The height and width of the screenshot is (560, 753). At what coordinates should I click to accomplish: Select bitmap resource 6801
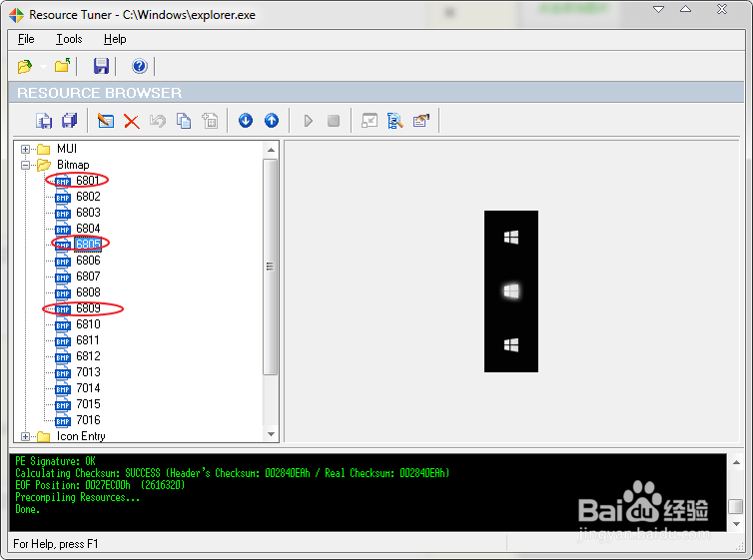click(88, 181)
